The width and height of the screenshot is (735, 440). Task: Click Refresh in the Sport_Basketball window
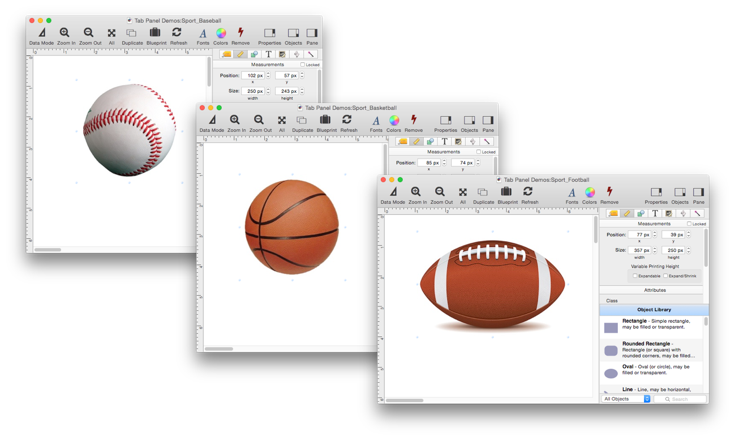pyautogui.click(x=348, y=123)
